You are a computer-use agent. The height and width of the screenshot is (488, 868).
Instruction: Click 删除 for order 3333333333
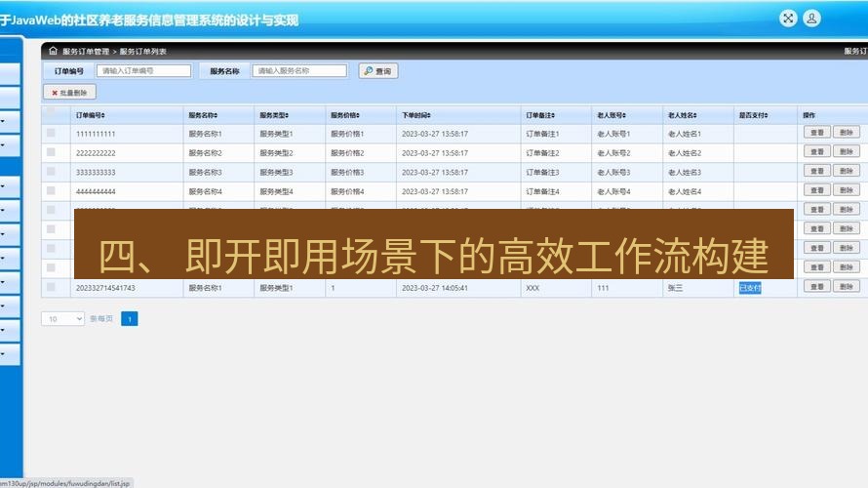click(x=847, y=171)
